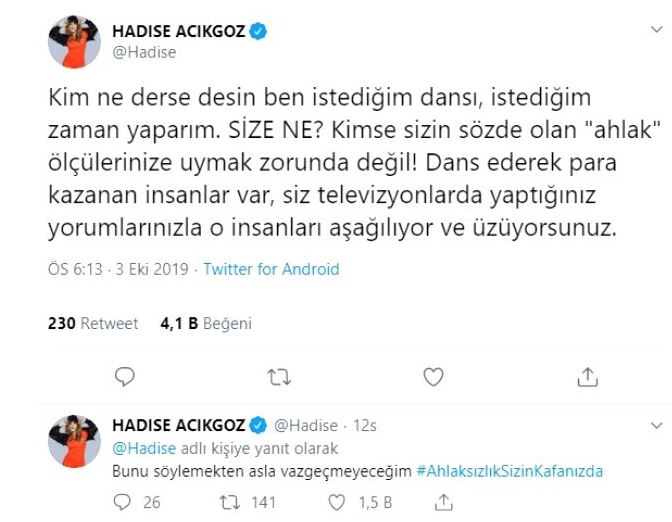Open the Twitter for Android source link
672x522 pixels.
click(x=271, y=270)
